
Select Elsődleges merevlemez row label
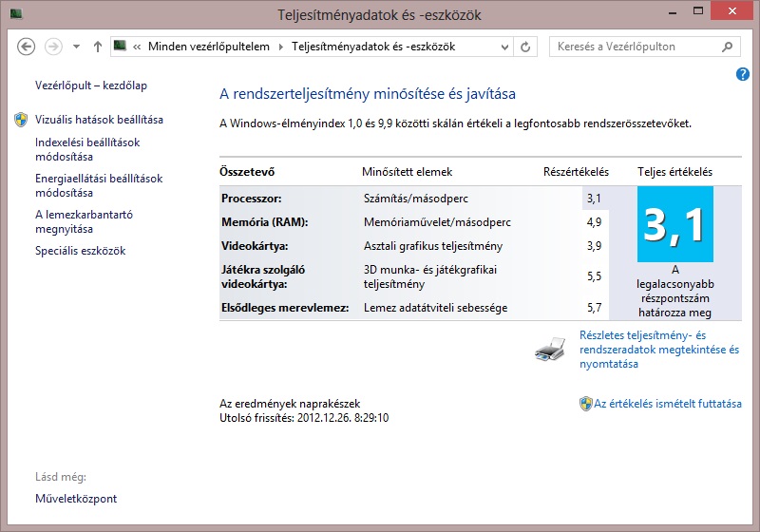point(285,308)
